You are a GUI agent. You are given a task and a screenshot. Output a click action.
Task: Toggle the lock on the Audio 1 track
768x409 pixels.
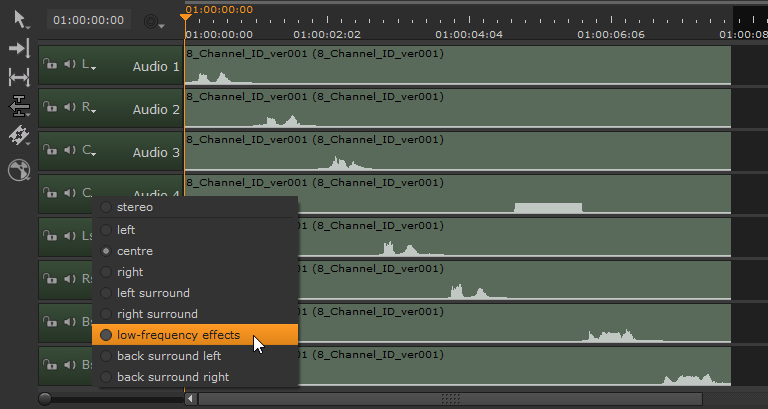(x=49, y=65)
